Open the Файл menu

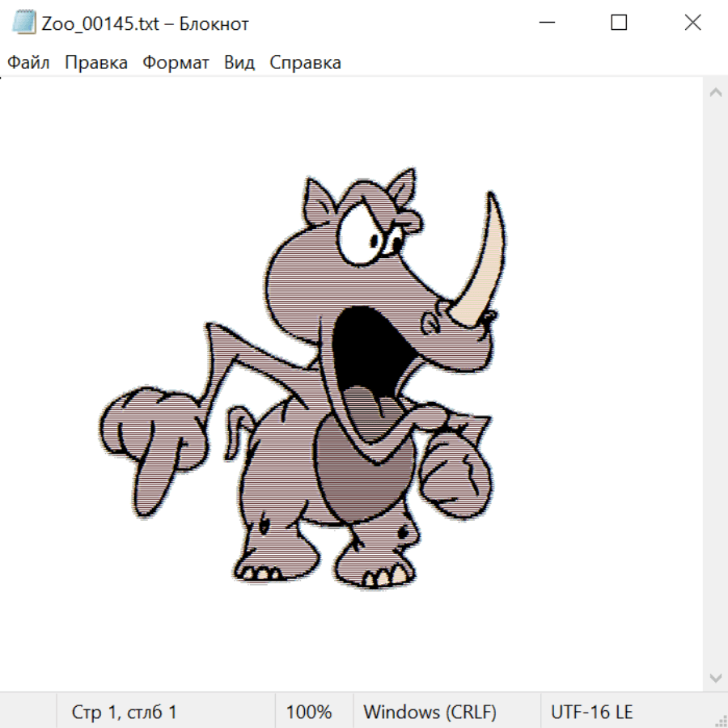tap(29, 63)
